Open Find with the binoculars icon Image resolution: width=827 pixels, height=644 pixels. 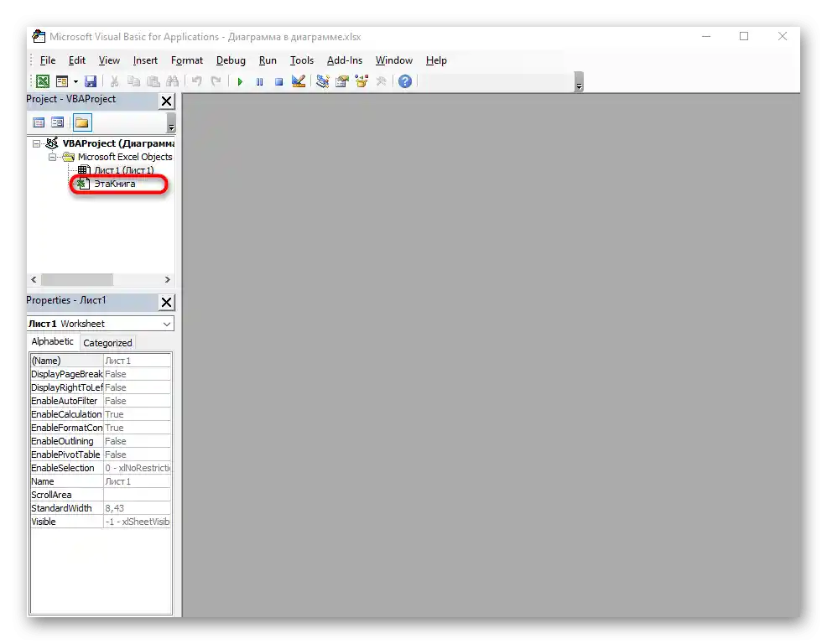click(x=172, y=81)
